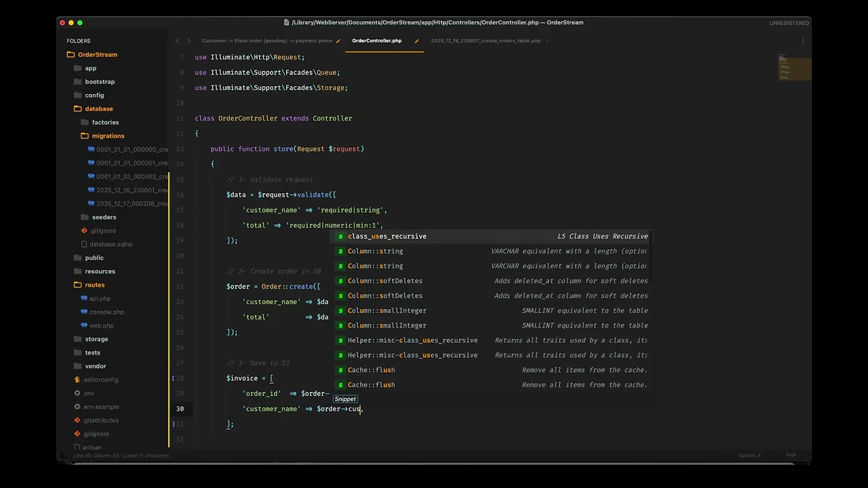The height and width of the screenshot is (488, 868).
Task: Click the web.php elephant icon
Action: 84,325
